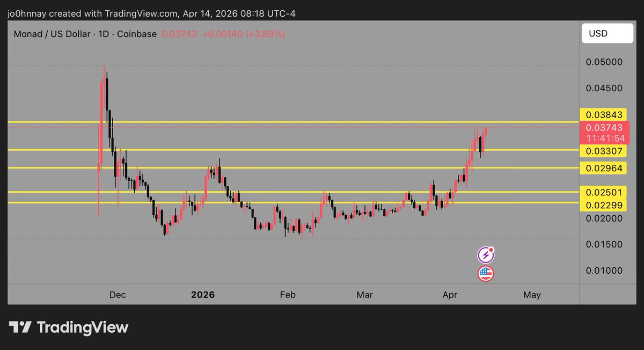Viewport: 644px width, 350px height.
Task: Open the USD currency selector
Action: pyautogui.click(x=607, y=34)
